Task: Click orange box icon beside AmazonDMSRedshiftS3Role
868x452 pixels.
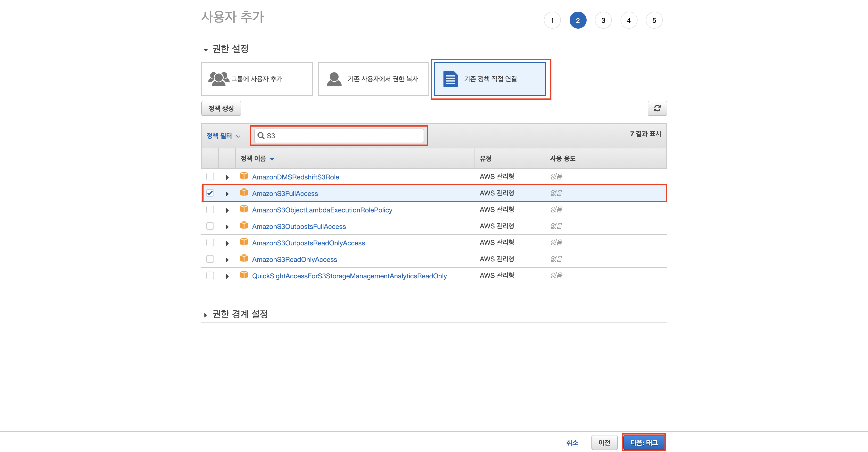Action: tap(244, 176)
